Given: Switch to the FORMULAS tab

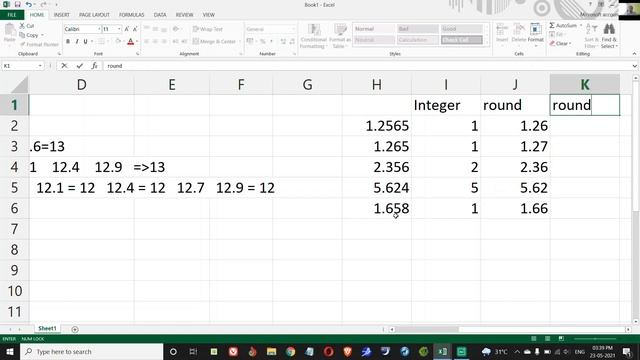Looking at the screenshot, I should click(x=131, y=15).
